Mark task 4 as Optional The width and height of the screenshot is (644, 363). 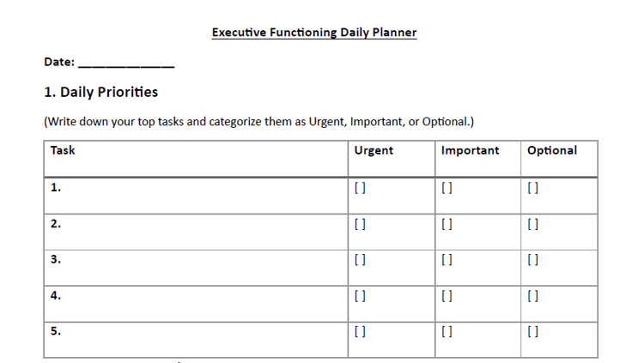(533, 296)
